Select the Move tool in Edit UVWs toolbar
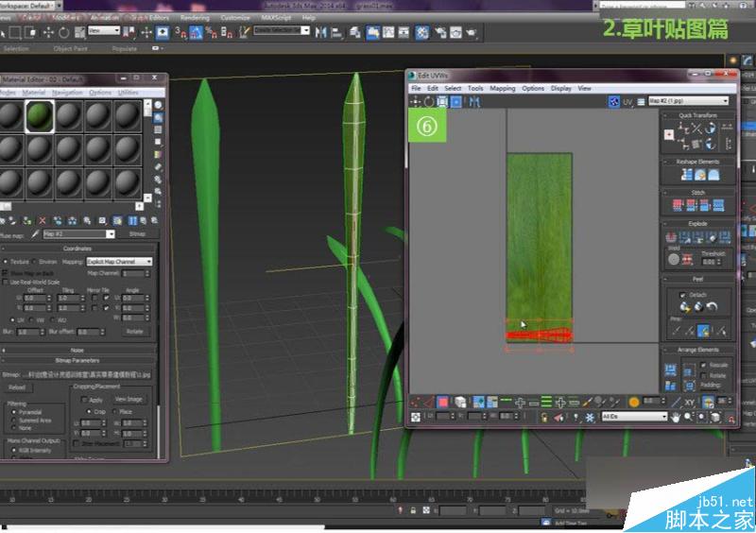 415,101
